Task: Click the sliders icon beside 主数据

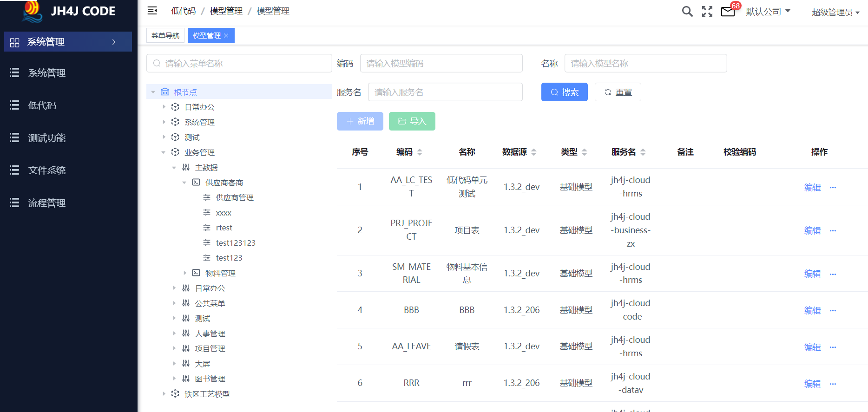Action: pos(186,167)
